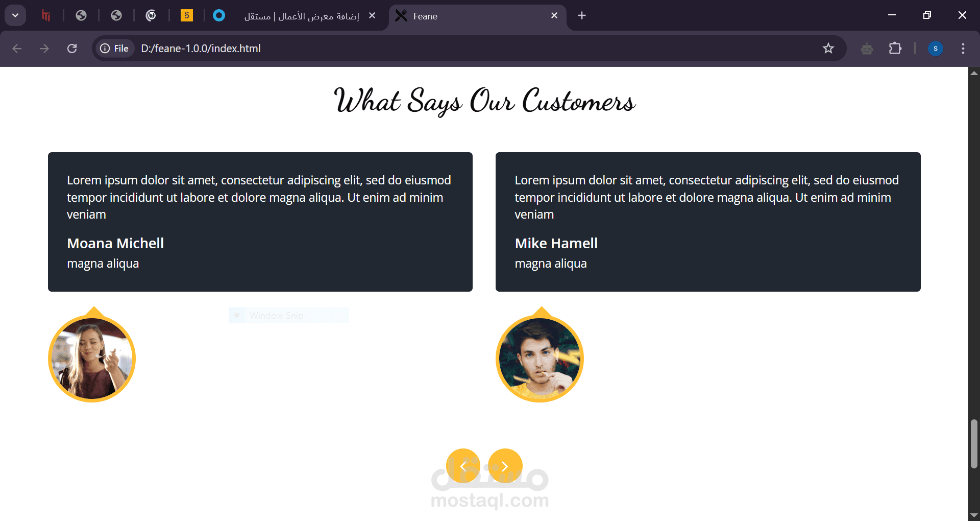The width and height of the screenshot is (980, 521).
Task: Click the address bar URL field
Action: pos(408,49)
